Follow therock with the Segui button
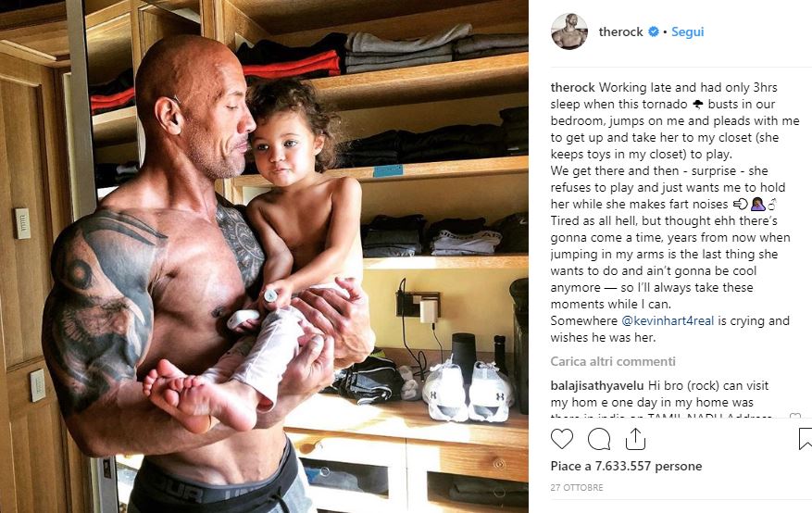The width and height of the screenshot is (812, 513). pyautogui.click(x=687, y=31)
